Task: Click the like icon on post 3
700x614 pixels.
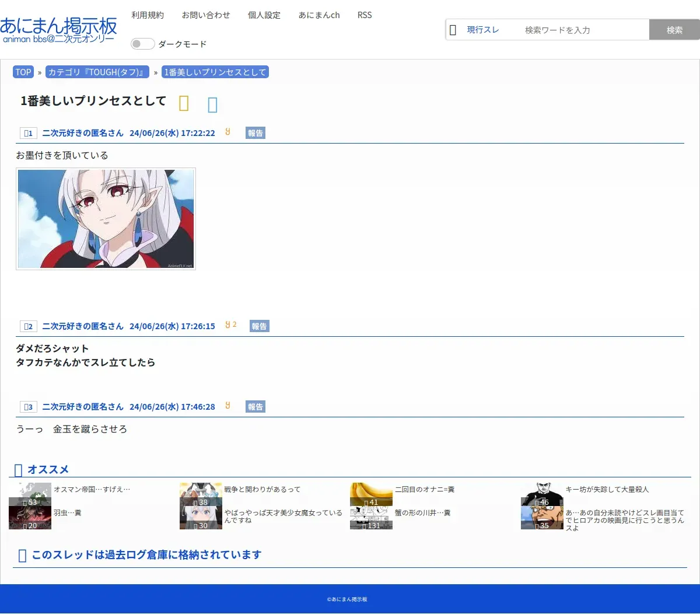Action: (228, 406)
